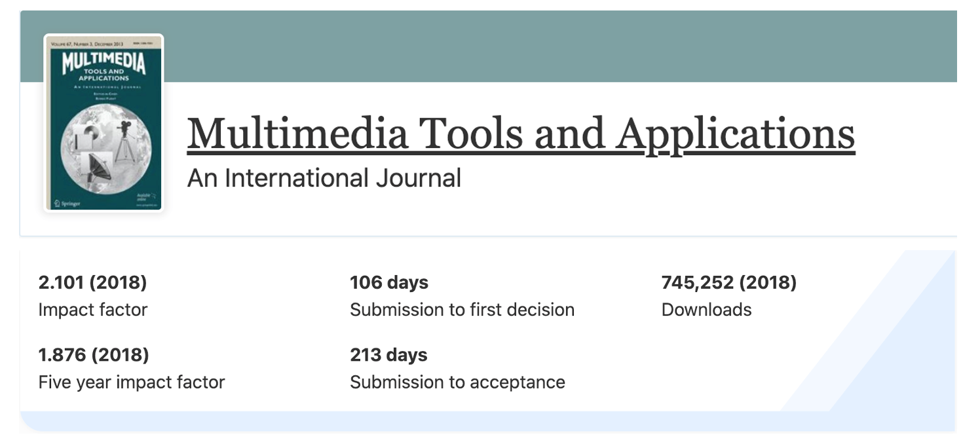Click the Multimedia Tools and Applications title link
980x448 pixels.
point(521,133)
